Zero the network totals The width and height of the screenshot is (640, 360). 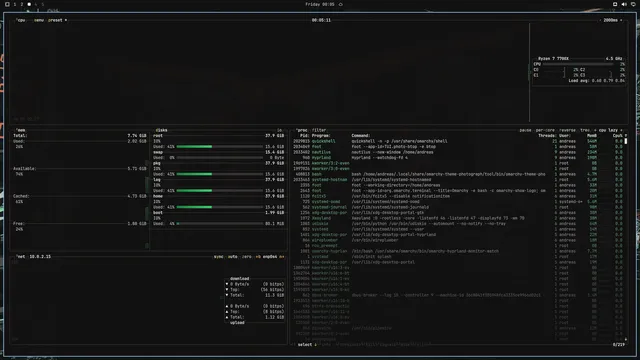(247, 257)
